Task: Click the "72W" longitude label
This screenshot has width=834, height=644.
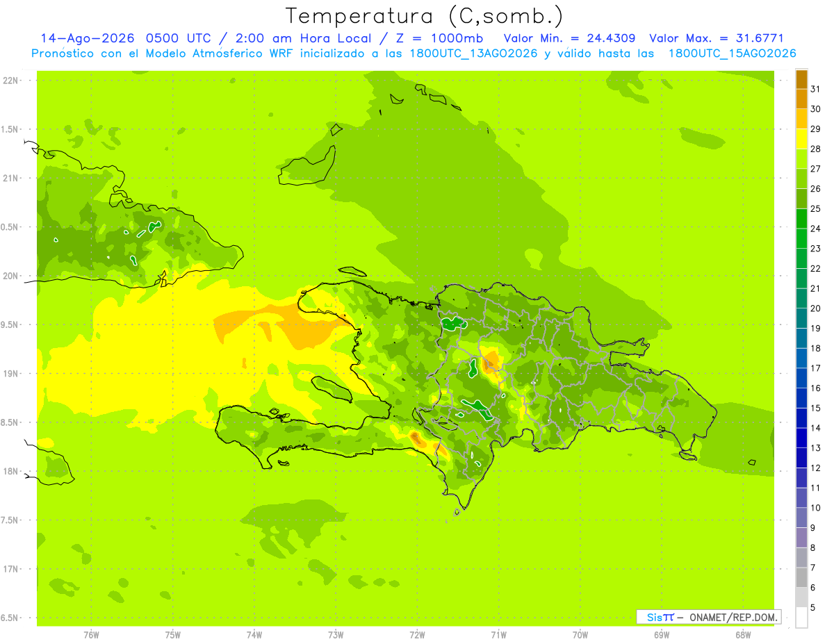Action: [417, 635]
